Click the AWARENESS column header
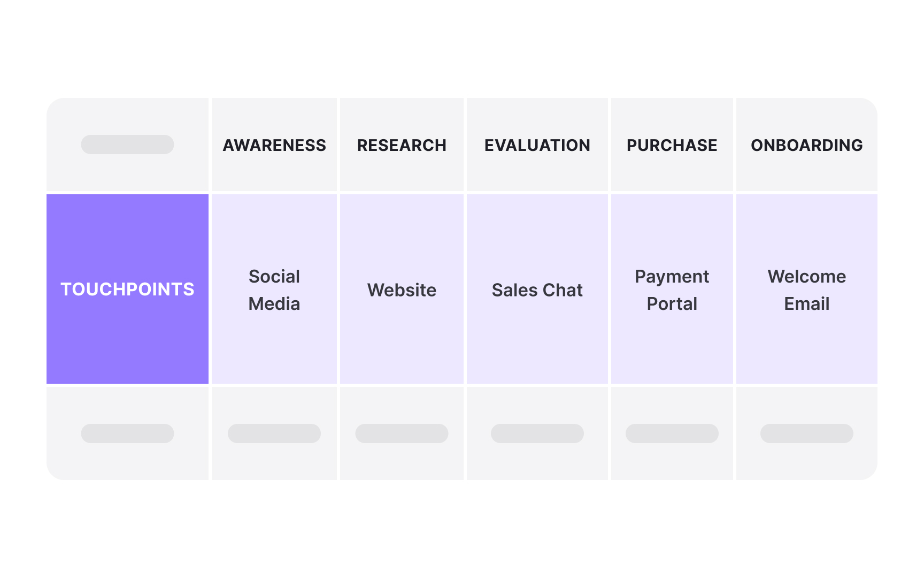The height and width of the screenshot is (578, 924). (x=274, y=145)
